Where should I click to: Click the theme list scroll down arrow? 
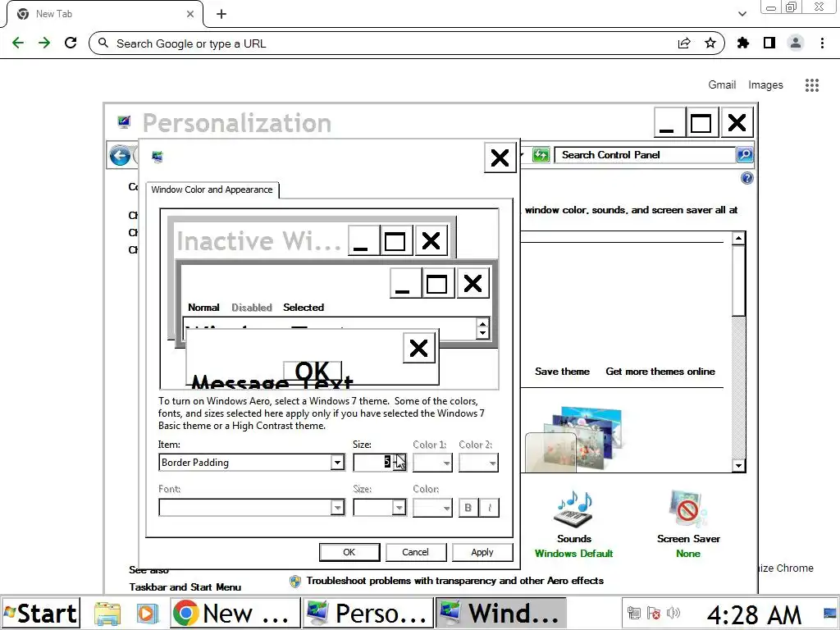point(739,466)
